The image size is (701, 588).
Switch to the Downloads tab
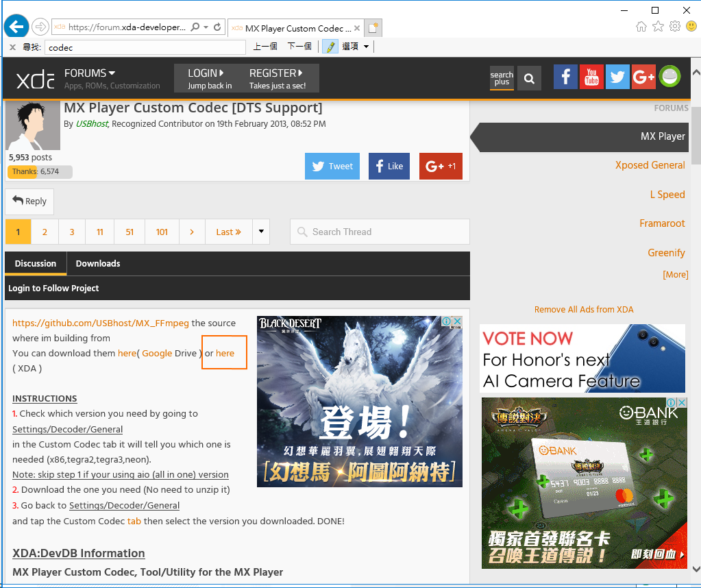click(x=98, y=263)
